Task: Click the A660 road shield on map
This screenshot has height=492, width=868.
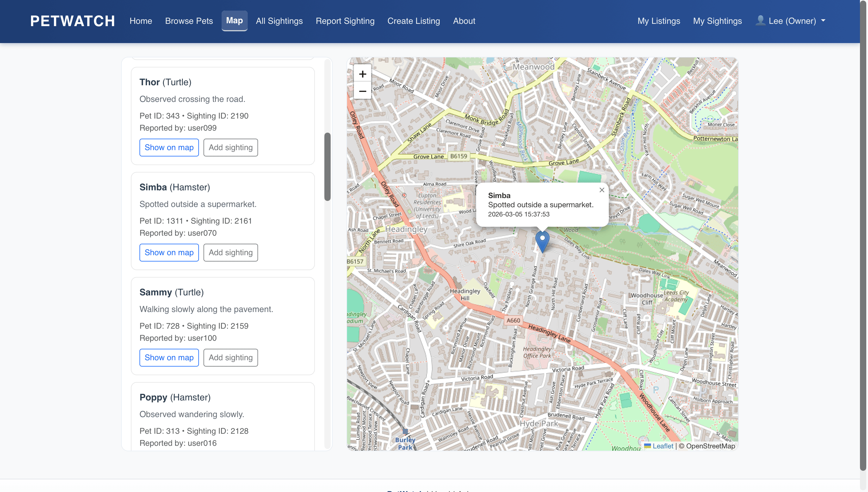Action: [x=513, y=320]
